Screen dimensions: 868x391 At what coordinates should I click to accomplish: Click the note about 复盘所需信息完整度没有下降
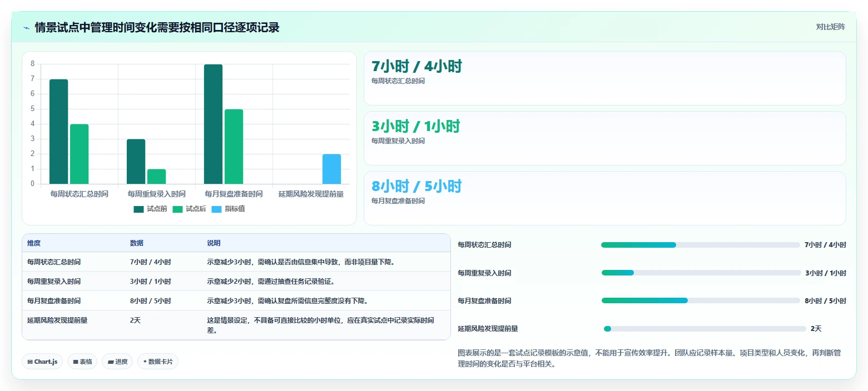point(287,301)
